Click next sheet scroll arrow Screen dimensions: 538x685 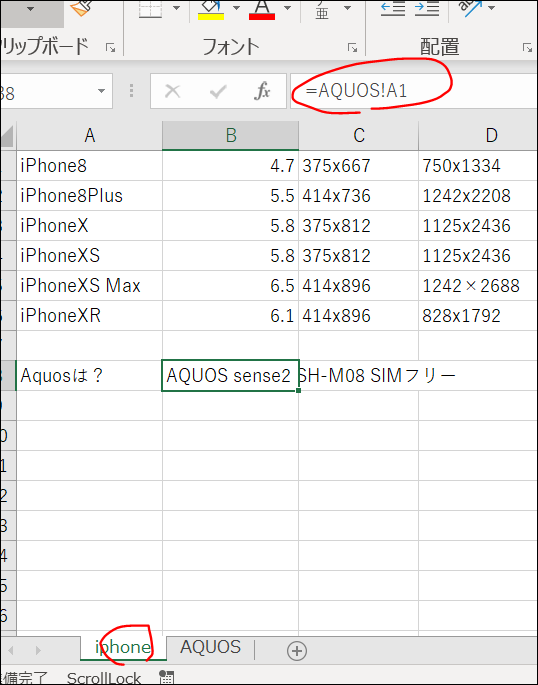point(38,650)
